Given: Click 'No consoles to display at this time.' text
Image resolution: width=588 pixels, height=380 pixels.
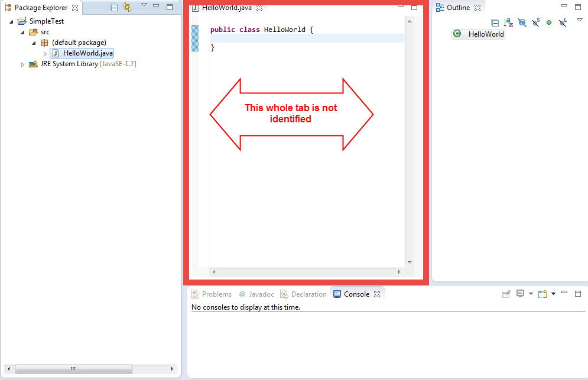Looking at the screenshot, I should (246, 307).
